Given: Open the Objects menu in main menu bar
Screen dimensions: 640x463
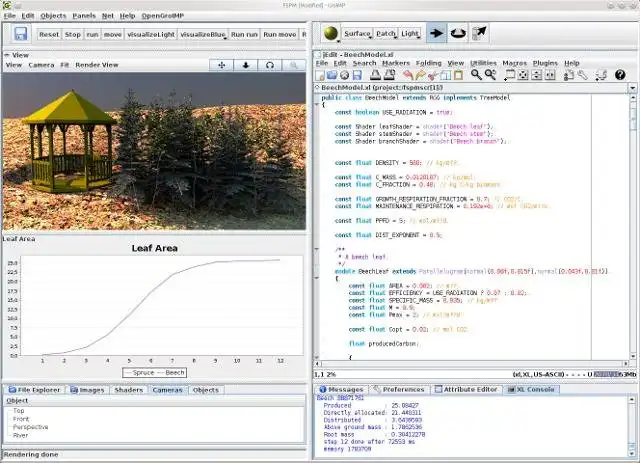Looking at the screenshot, I should [53, 16].
